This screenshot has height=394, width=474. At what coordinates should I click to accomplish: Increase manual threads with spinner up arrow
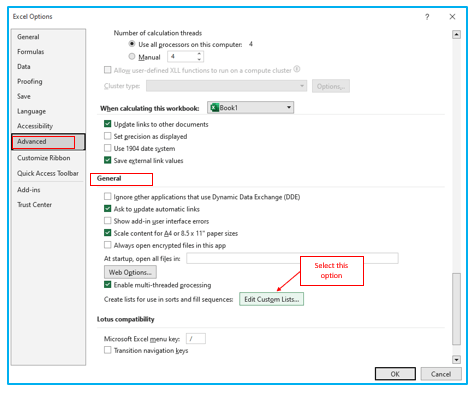[x=199, y=54]
